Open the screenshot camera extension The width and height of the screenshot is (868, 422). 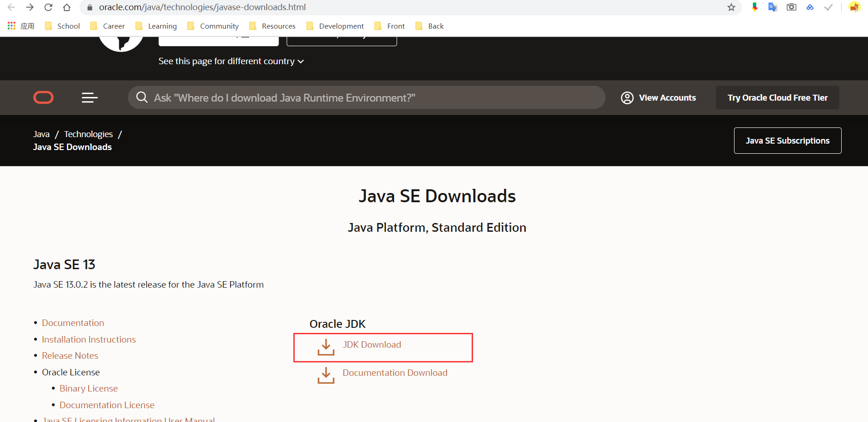pyautogui.click(x=792, y=7)
